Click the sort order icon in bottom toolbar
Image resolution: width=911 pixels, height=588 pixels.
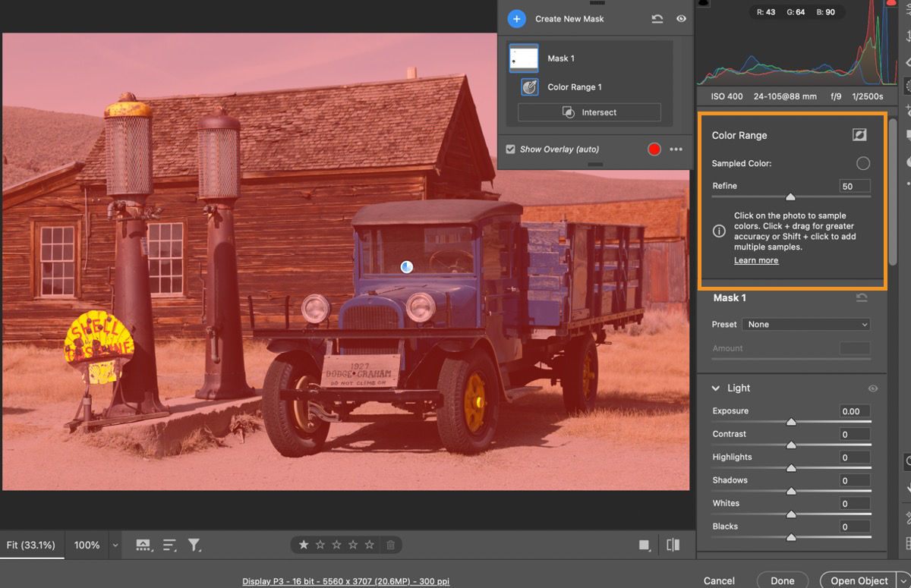pos(169,545)
